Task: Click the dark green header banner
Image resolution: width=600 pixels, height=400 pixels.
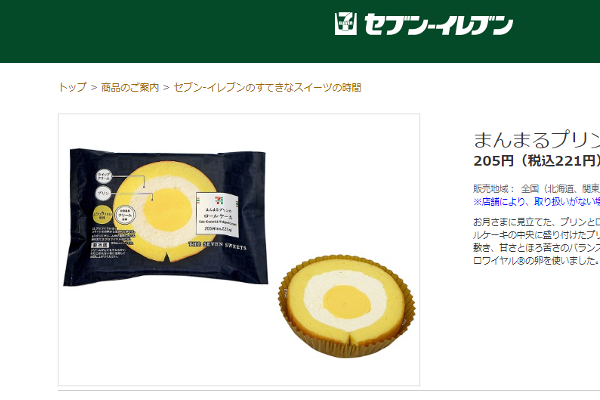Action: [300, 31]
